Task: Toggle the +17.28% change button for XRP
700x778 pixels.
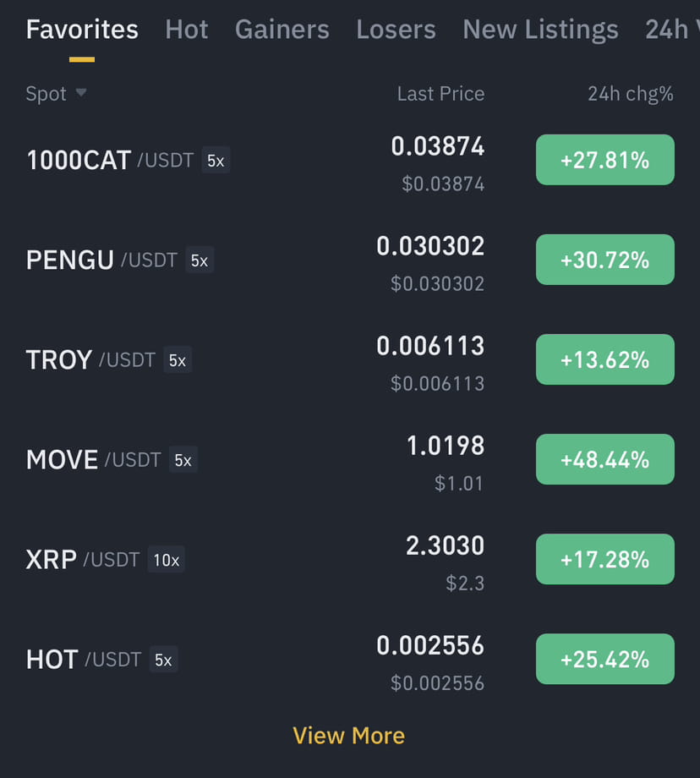Action: click(604, 559)
